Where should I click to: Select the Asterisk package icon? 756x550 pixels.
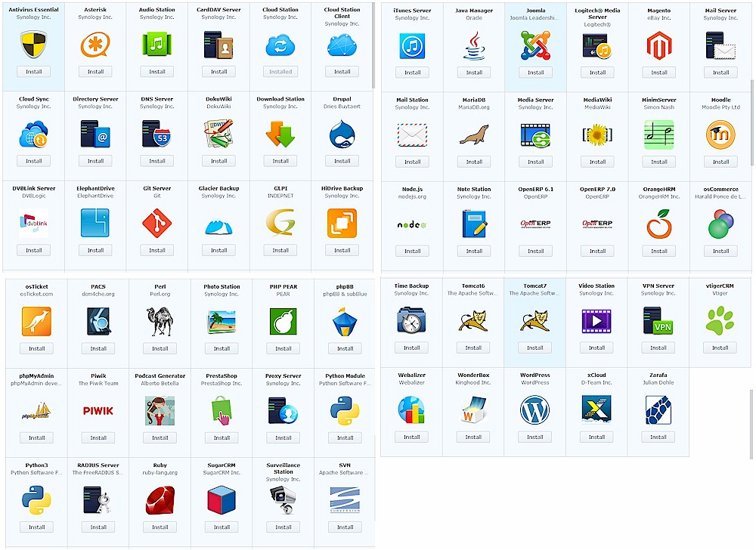click(95, 45)
